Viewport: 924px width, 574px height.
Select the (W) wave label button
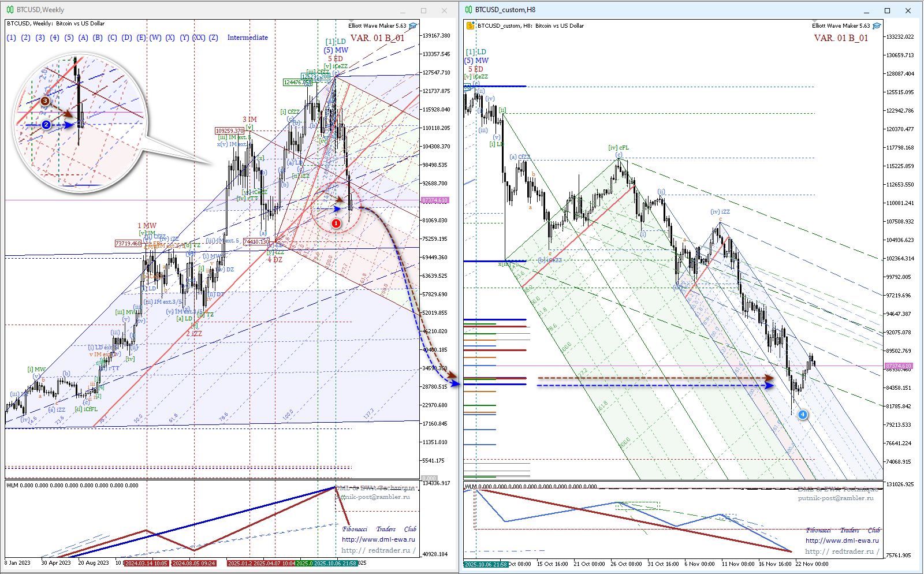[x=155, y=38]
